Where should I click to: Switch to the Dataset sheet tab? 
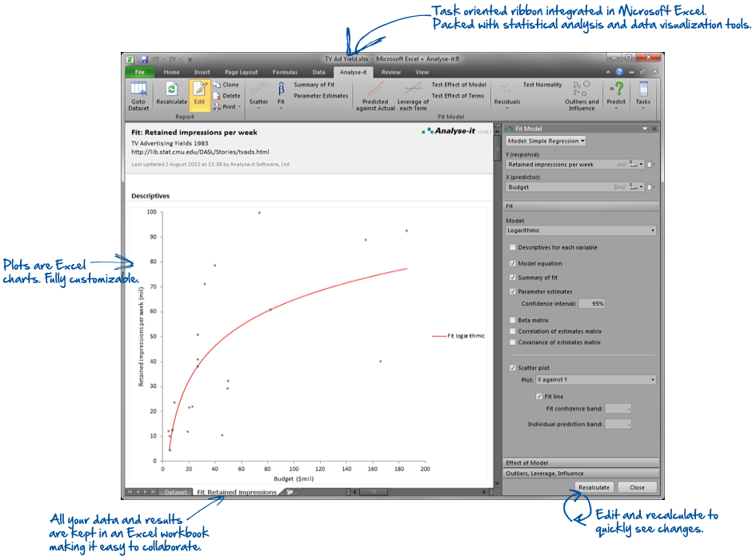tap(176, 492)
